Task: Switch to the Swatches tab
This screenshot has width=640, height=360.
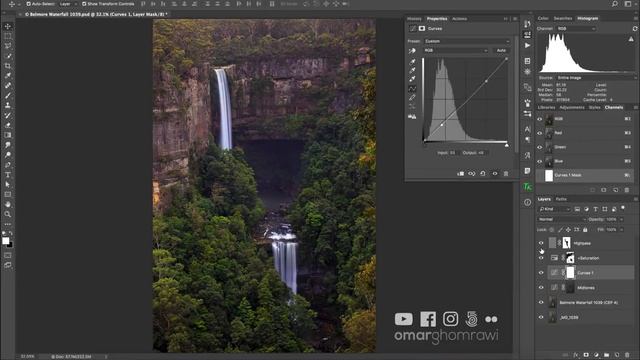Action: point(563,18)
